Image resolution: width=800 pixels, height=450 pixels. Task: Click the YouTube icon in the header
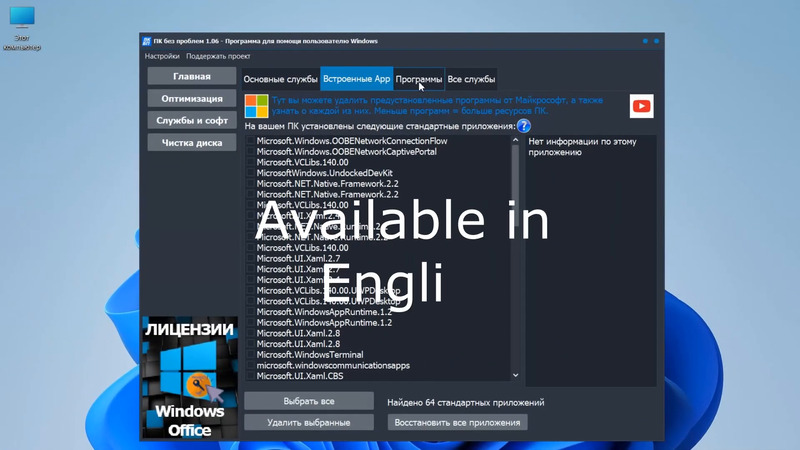[x=641, y=106]
